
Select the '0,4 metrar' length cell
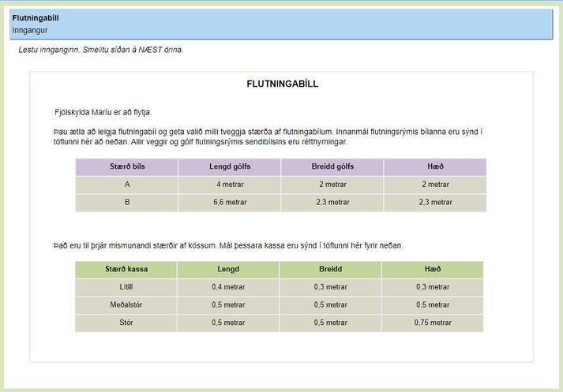click(228, 287)
